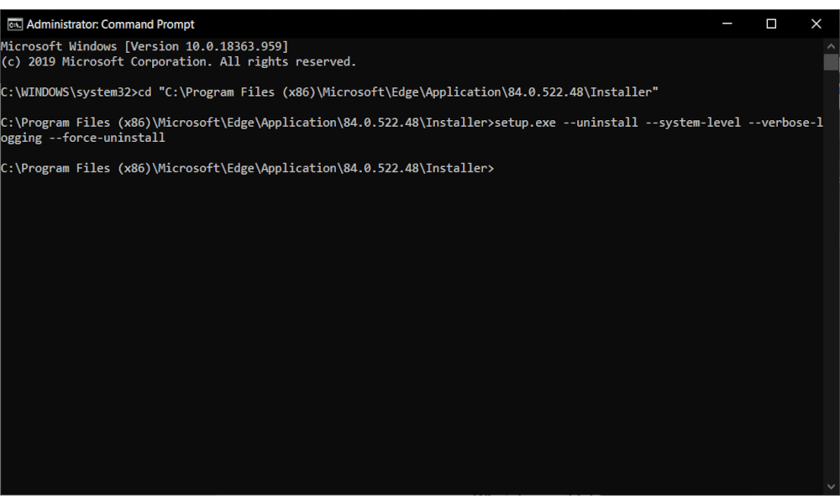Click the Microsoft Corporation copyright line
Viewport: 840px width, 504px height.
tap(179, 62)
